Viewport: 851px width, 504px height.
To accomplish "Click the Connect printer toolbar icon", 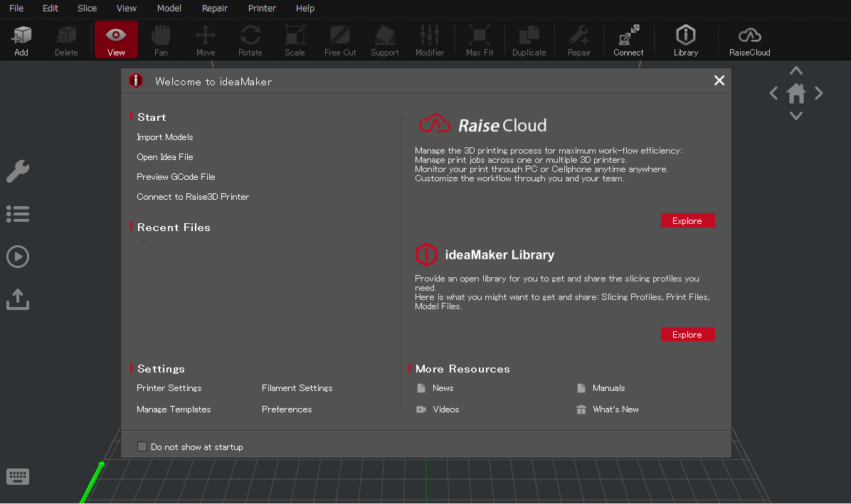I will coord(628,40).
